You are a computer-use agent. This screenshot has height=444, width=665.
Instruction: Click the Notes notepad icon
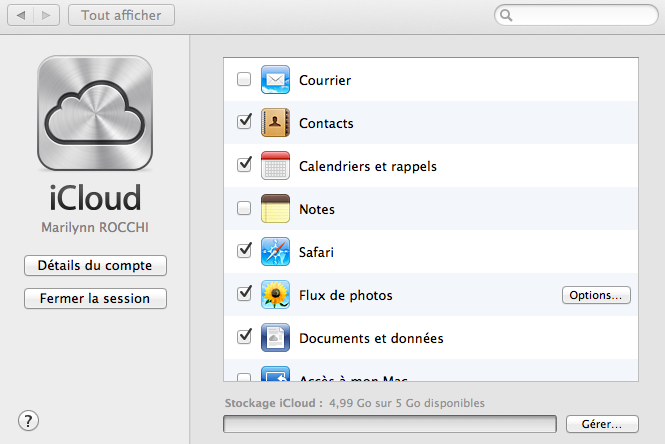pos(275,209)
